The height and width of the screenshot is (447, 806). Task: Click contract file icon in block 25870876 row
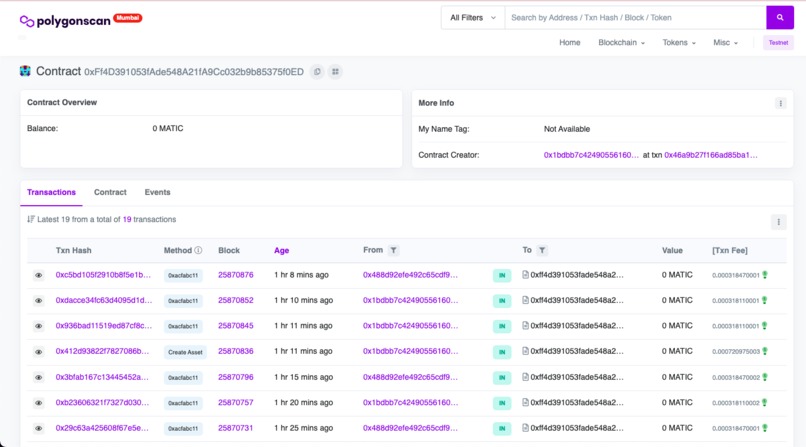(x=525, y=275)
